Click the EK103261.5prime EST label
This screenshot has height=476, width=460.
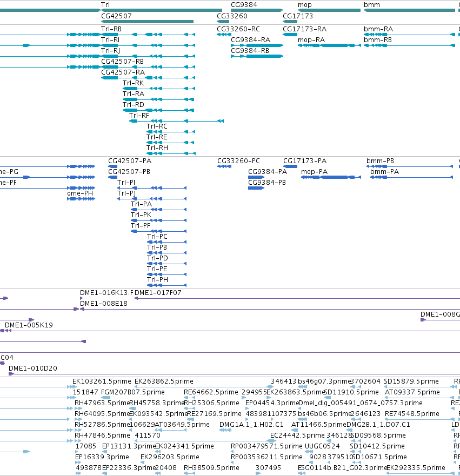[102, 381]
